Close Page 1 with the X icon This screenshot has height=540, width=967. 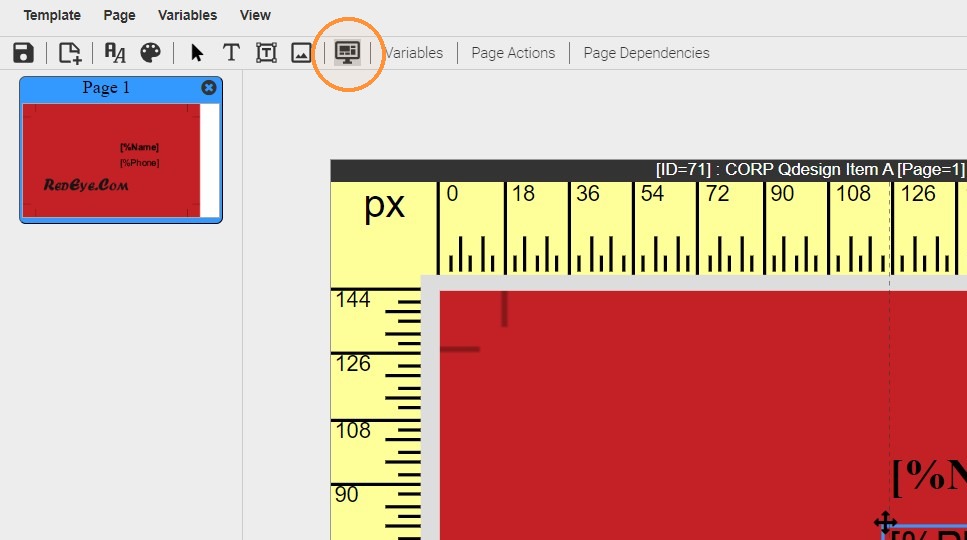[x=209, y=88]
